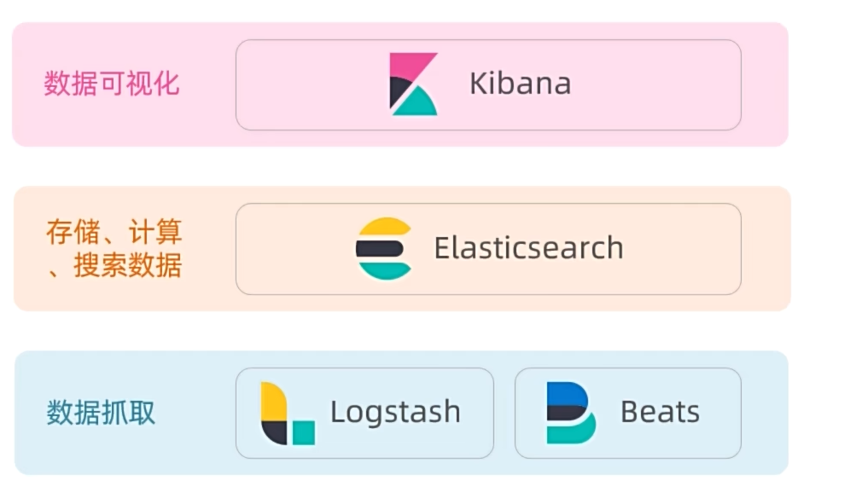Click the 存储、计算 heading text
Viewport: 868px width, 492px height.
[x=114, y=232]
